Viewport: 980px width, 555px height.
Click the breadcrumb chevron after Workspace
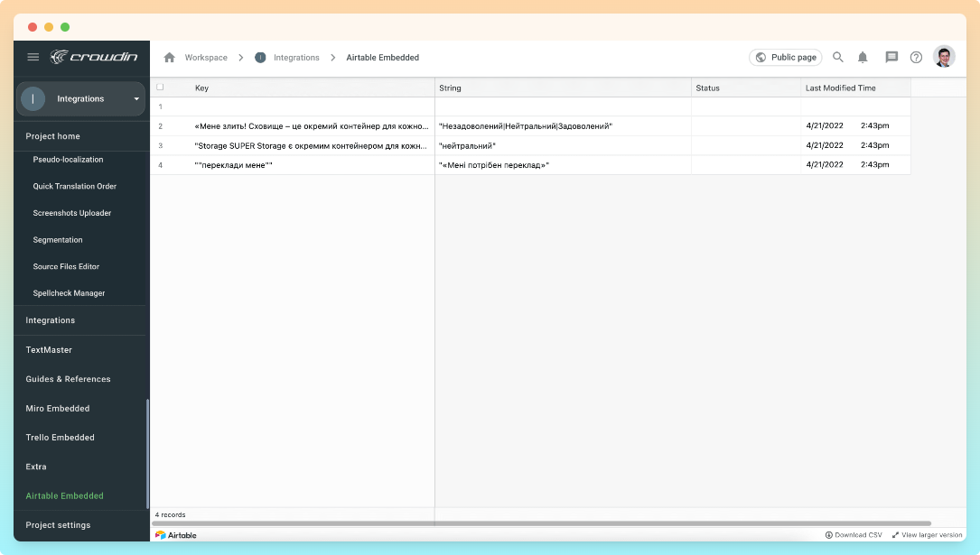(240, 58)
